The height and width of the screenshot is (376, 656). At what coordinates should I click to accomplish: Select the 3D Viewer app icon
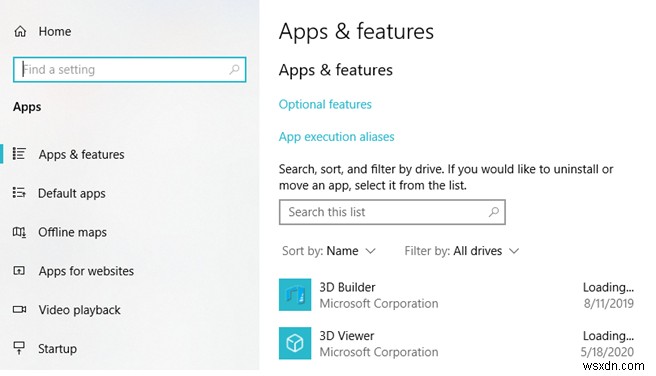tap(295, 343)
